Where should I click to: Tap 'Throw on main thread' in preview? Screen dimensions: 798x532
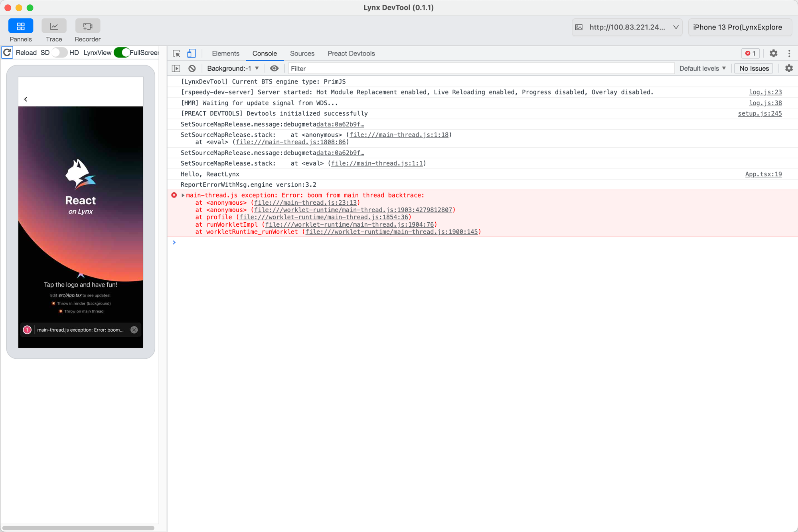(x=81, y=312)
